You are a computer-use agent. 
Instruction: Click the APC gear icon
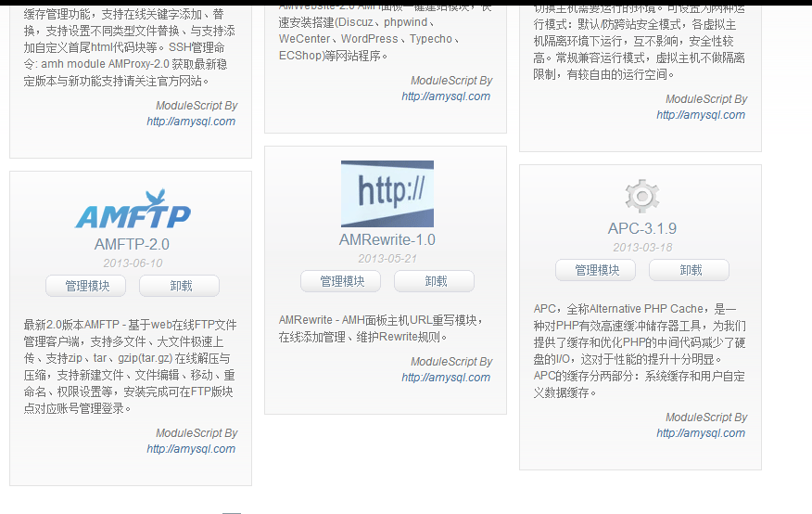coord(641,197)
